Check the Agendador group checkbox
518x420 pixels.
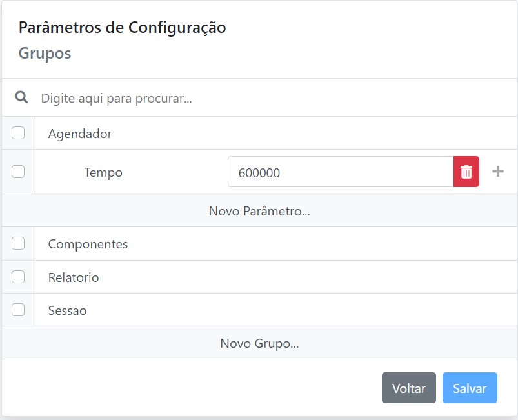point(18,133)
